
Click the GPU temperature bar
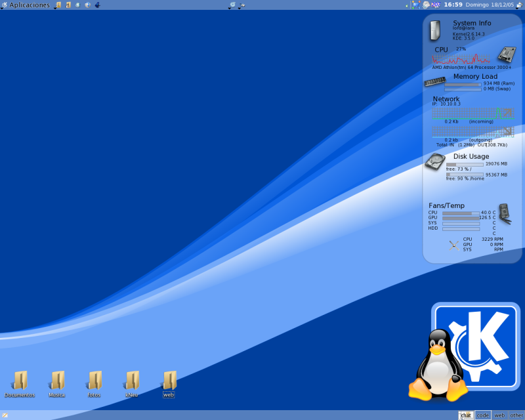point(461,219)
